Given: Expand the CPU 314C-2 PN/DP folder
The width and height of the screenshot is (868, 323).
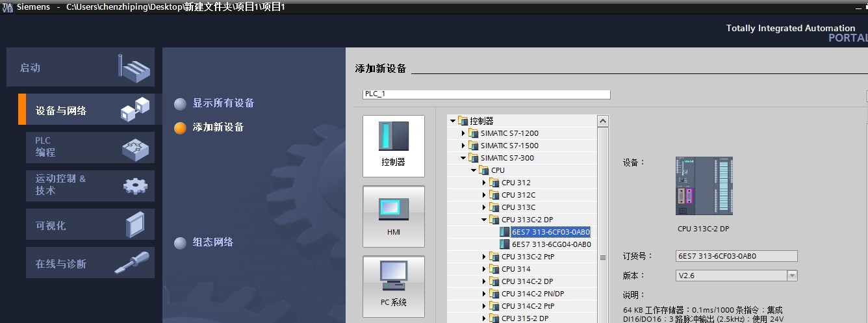Looking at the screenshot, I should click(x=485, y=294).
